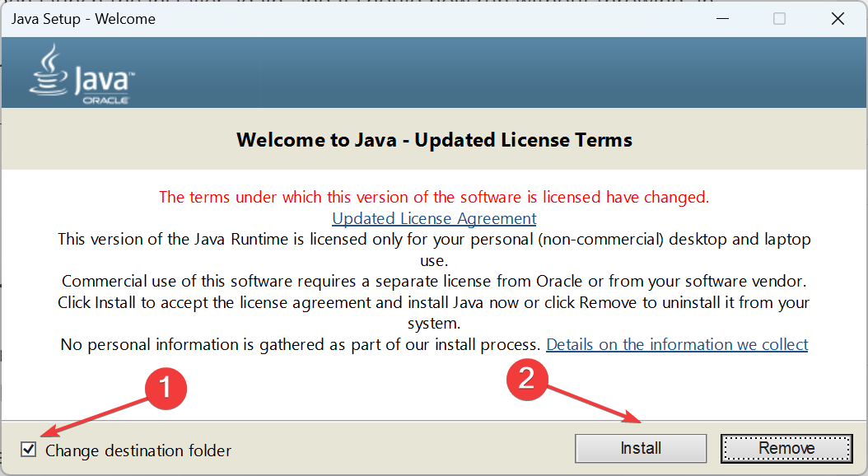The image size is (868, 476).
Task: Click Install to accept the license
Action: click(x=641, y=448)
